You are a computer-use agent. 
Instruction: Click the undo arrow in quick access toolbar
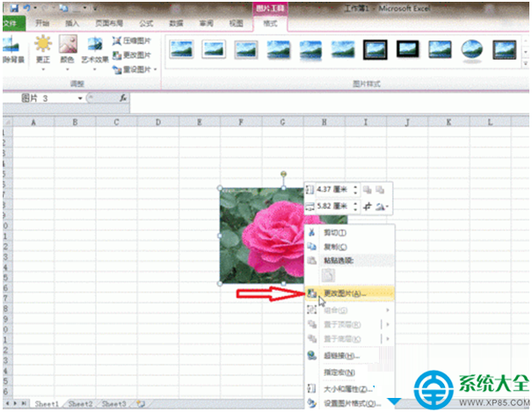27,8
